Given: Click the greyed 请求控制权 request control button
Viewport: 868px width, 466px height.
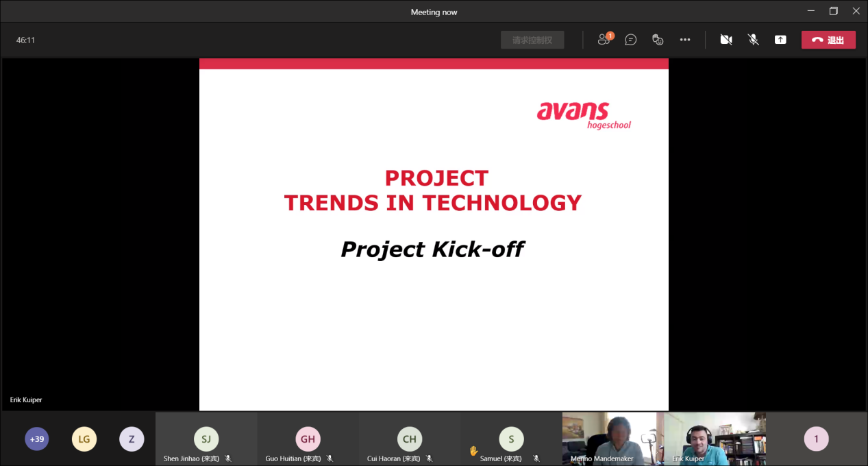Looking at the screenshot, I should 532,40.
